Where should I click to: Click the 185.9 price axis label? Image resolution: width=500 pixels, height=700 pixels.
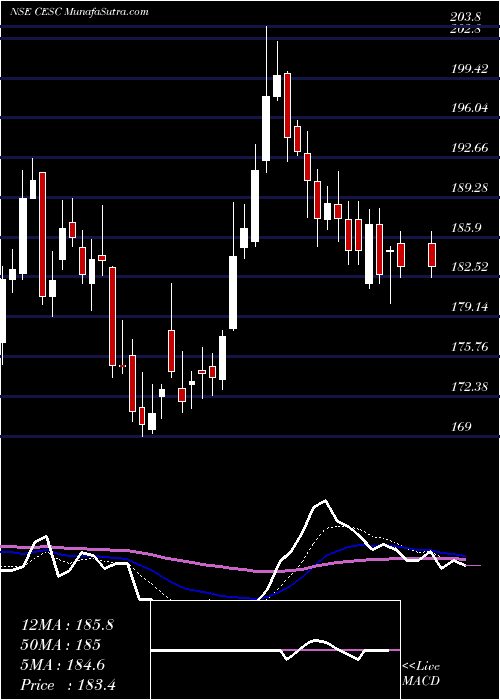(466, 227)
